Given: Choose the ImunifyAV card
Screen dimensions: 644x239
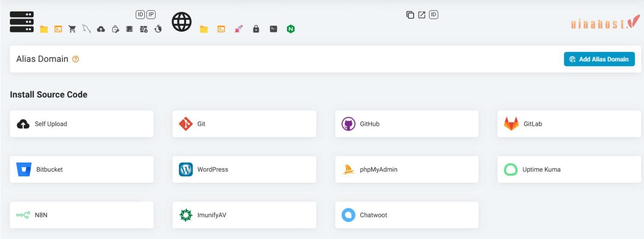Looking at the screenshot, I should (x=244, y=215).
